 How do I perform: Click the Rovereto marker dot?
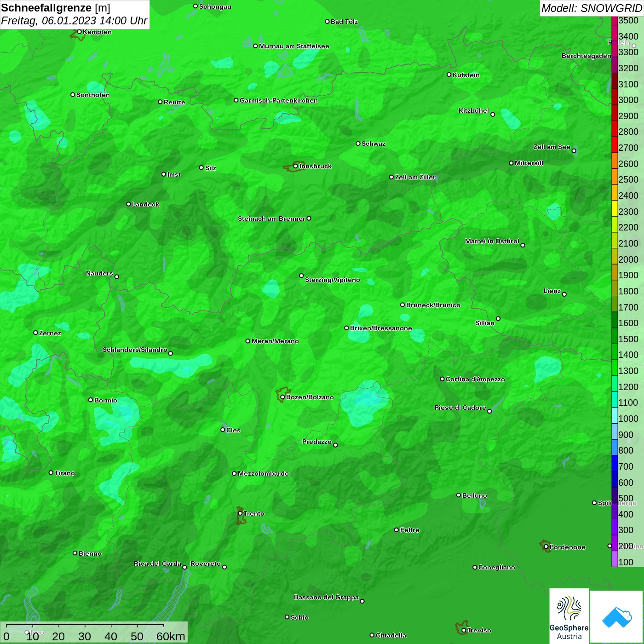[224, 567]
